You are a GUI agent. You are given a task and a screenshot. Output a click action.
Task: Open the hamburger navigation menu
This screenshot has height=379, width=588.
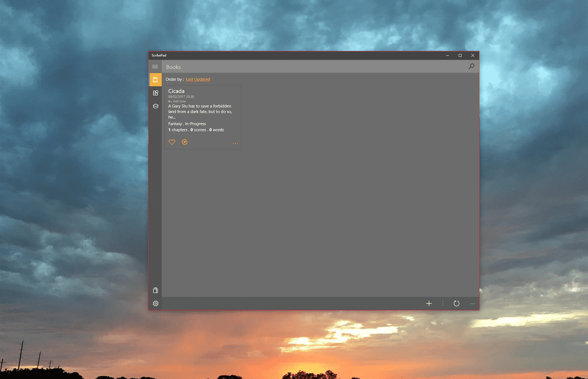coord(155,67)
